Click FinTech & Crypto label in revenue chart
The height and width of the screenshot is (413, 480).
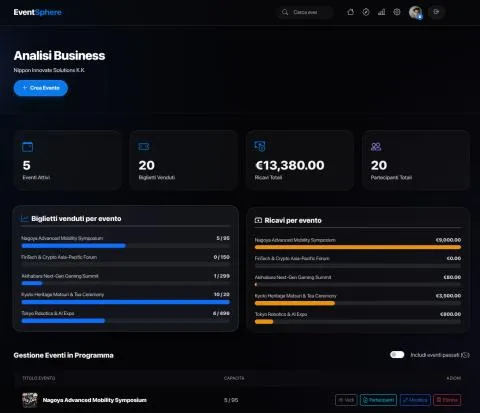pyautogui.click(x=292, y=258)
